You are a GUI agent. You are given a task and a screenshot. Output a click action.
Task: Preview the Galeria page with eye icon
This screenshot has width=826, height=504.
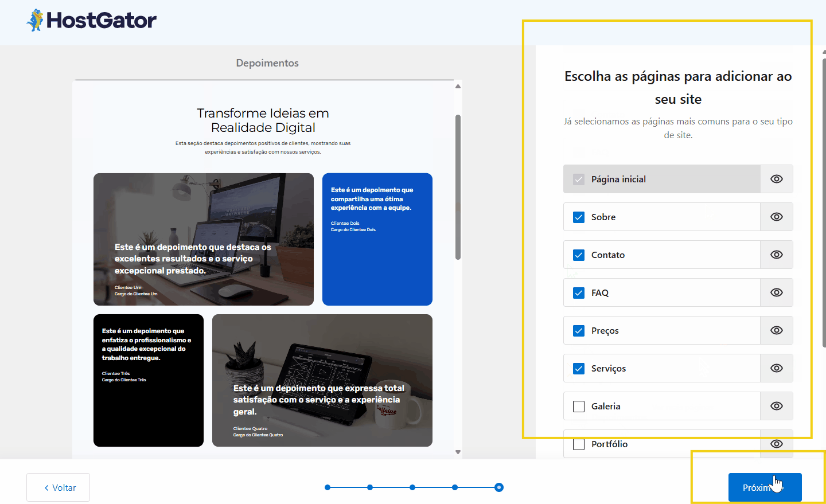[x=777, y=406]
